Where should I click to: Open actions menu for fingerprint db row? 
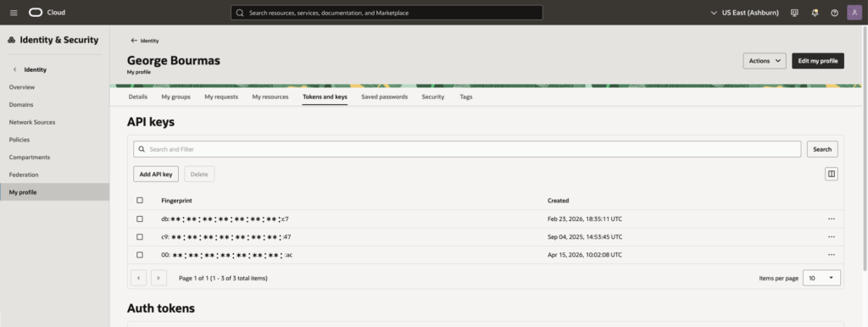[x=831, y=219]
